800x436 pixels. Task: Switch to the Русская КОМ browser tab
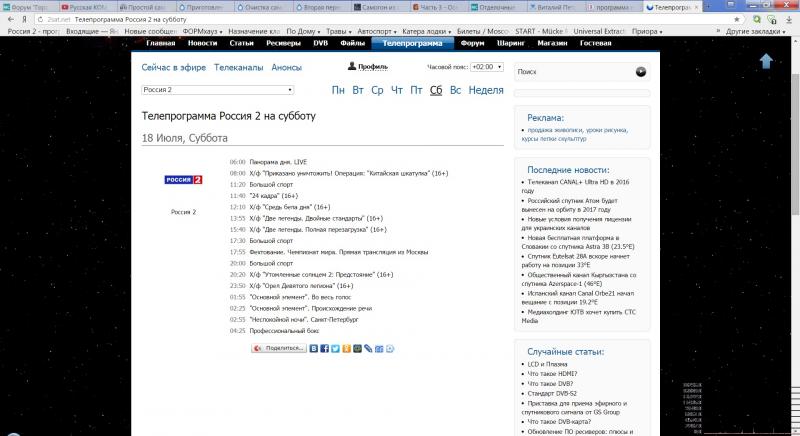point(86,7)
